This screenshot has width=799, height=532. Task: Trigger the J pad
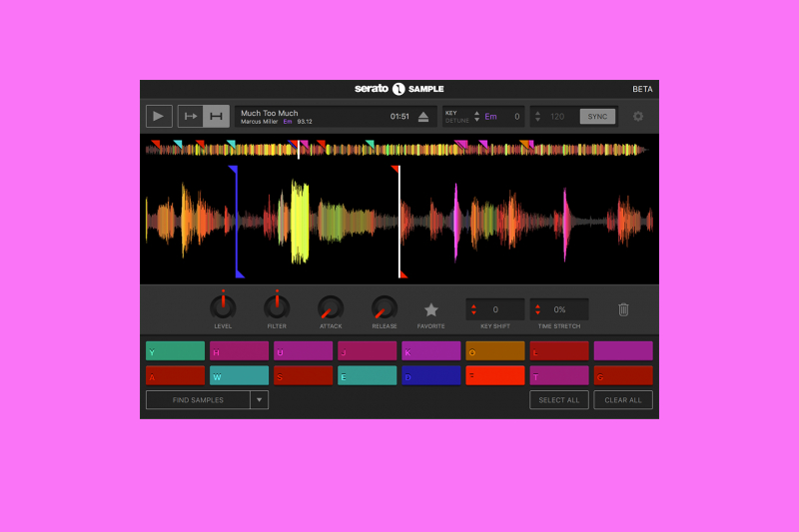(367, 350)
